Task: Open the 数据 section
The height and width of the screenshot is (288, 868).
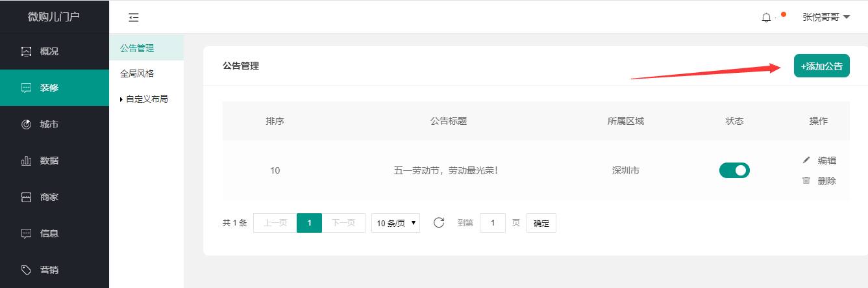Action: [55, 161]
